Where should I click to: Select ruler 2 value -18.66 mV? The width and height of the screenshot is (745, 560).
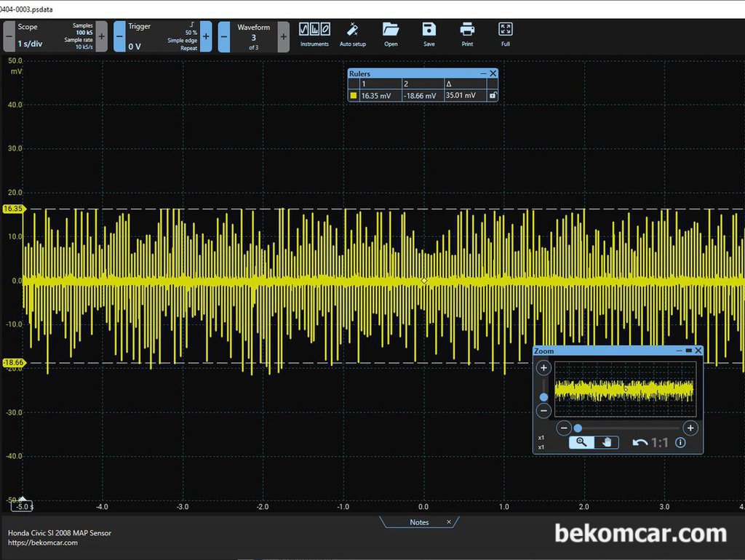tap(420, 95)
